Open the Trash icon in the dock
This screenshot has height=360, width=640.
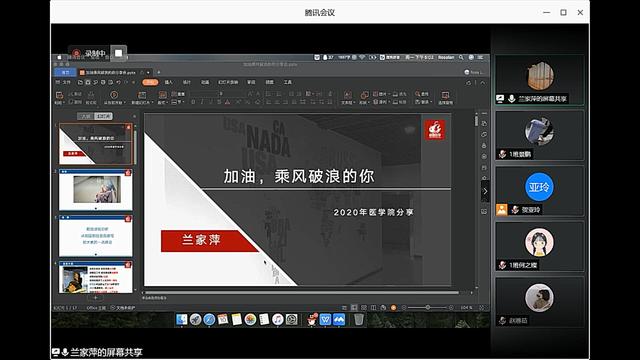359,319
